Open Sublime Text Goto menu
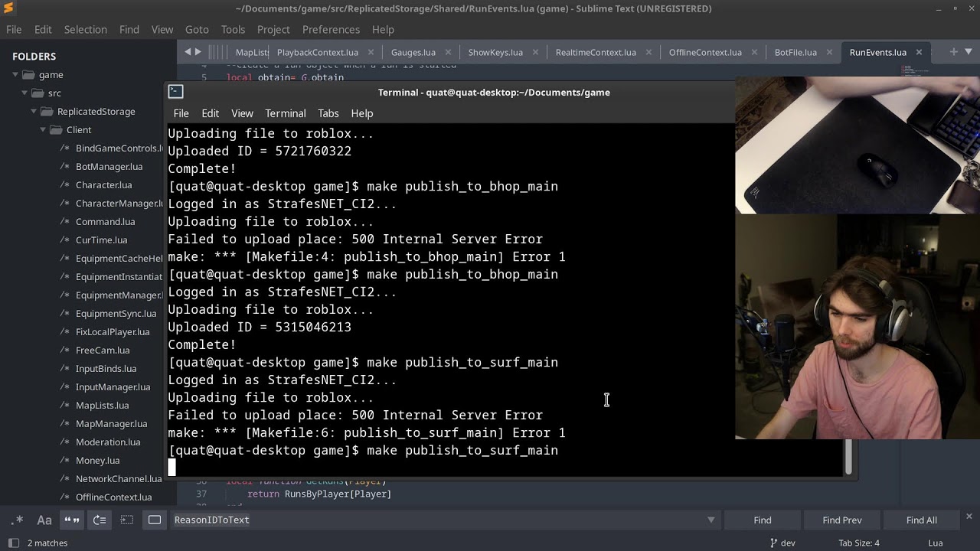The height and width of the screenshot is (551, 980). point(197,29)
